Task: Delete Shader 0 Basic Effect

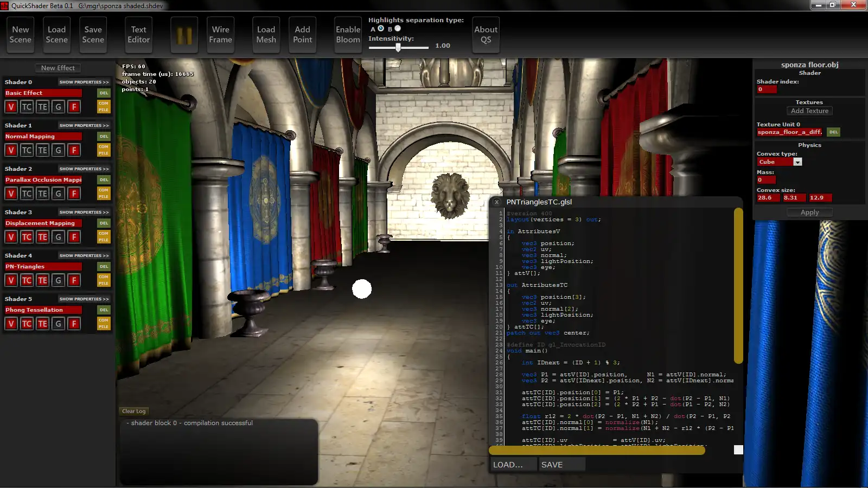Action: (x=104, y=93)
